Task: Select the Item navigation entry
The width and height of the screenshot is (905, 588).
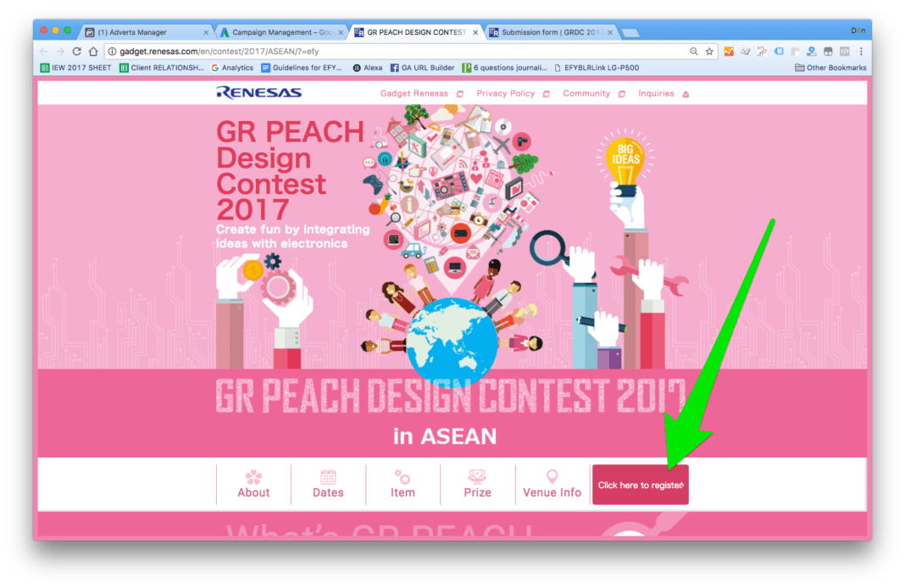Action: click(403, 484)
